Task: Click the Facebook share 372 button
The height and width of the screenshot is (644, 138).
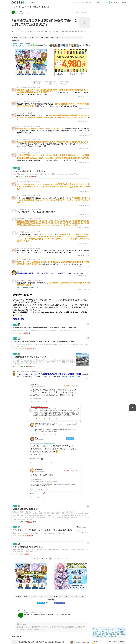Action: click(x=28, y=45)
